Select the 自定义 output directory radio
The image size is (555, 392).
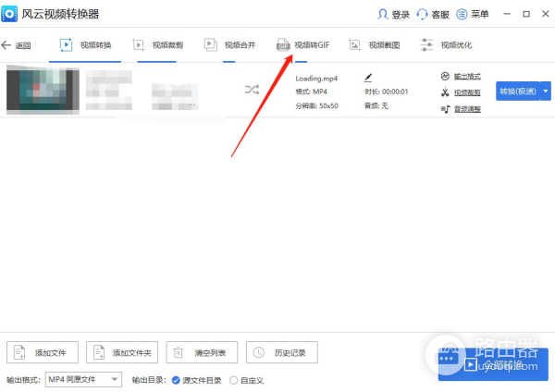coord(233,380)
